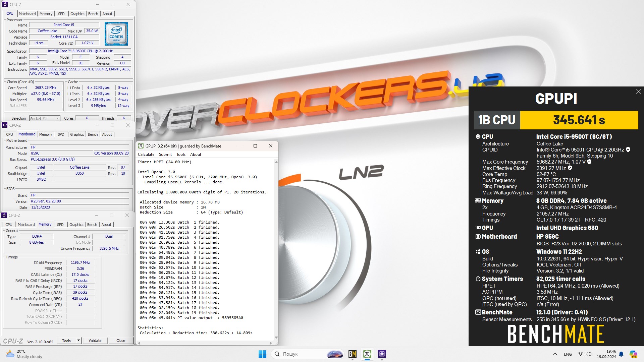Image resolution: width=644 pixels, height=362 pixels.
Task: Click CPU-Z icon in Memory window title bar
Action: [x=4, y=215]
